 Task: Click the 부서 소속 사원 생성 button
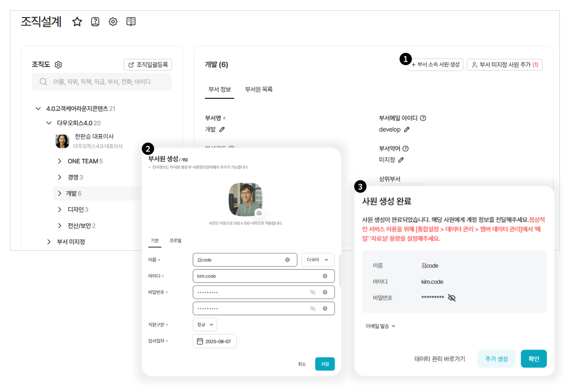(435, 65)
